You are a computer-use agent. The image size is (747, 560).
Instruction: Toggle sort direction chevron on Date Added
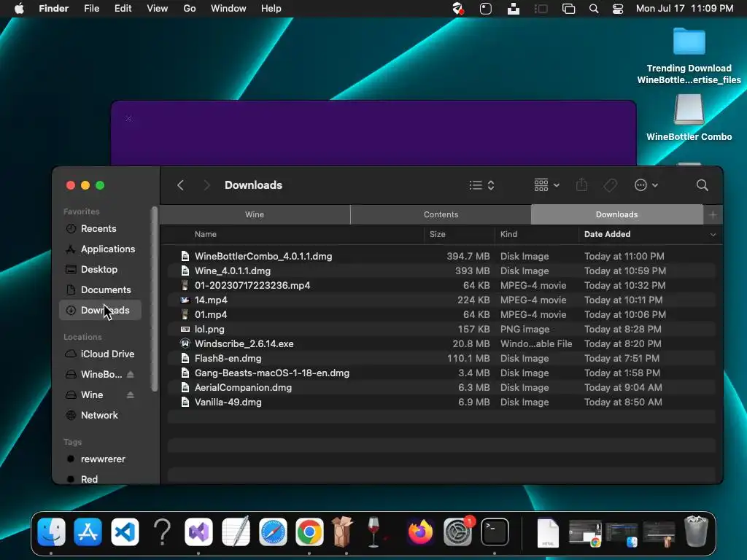[713, 234]
